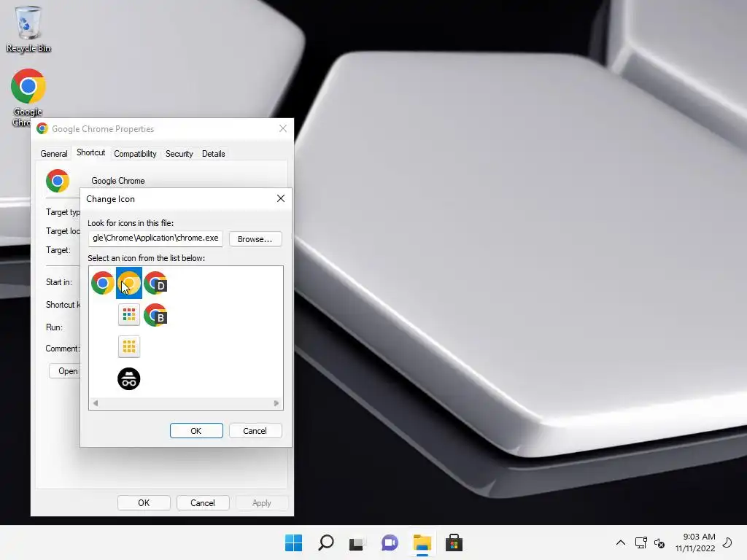Screen dimensions: 747x560
Task: Cancel the Change Icon dialog
Action: coord(255,431)
